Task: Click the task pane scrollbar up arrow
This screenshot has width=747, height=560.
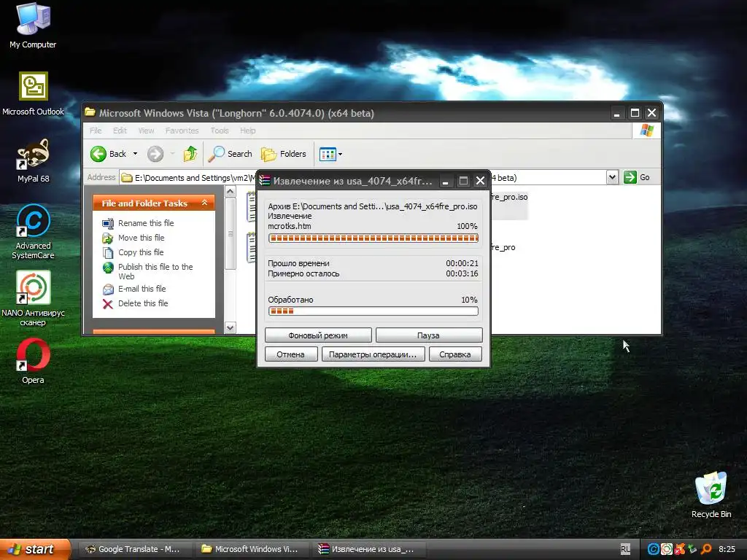Action: coord(230,192)
